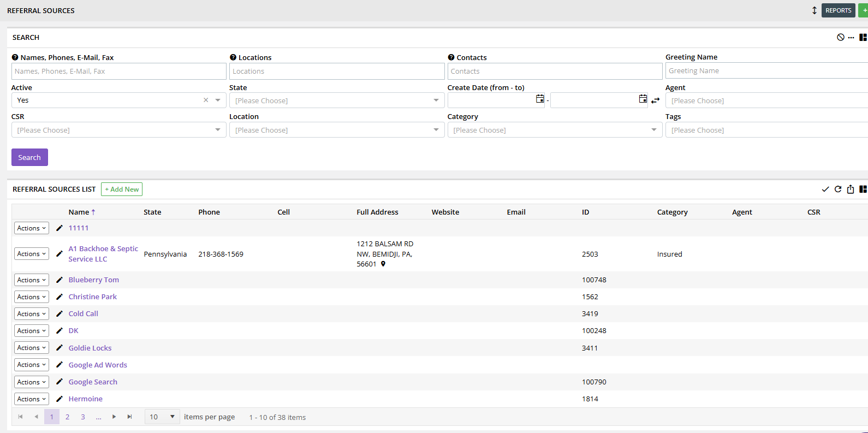868x433 pixels.
Task: Refresh the referral sources list
Action: pos(838,189)
